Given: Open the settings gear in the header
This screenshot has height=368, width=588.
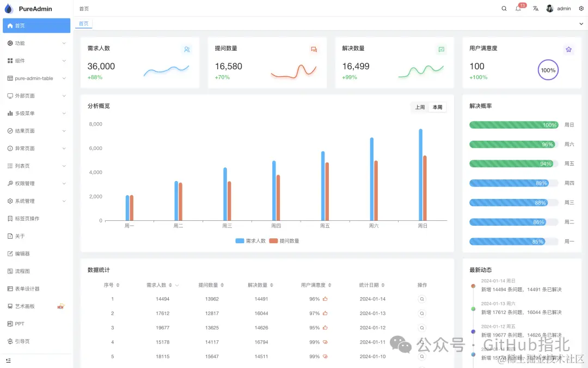Looking at the screenshot, I should coord(581,9).
